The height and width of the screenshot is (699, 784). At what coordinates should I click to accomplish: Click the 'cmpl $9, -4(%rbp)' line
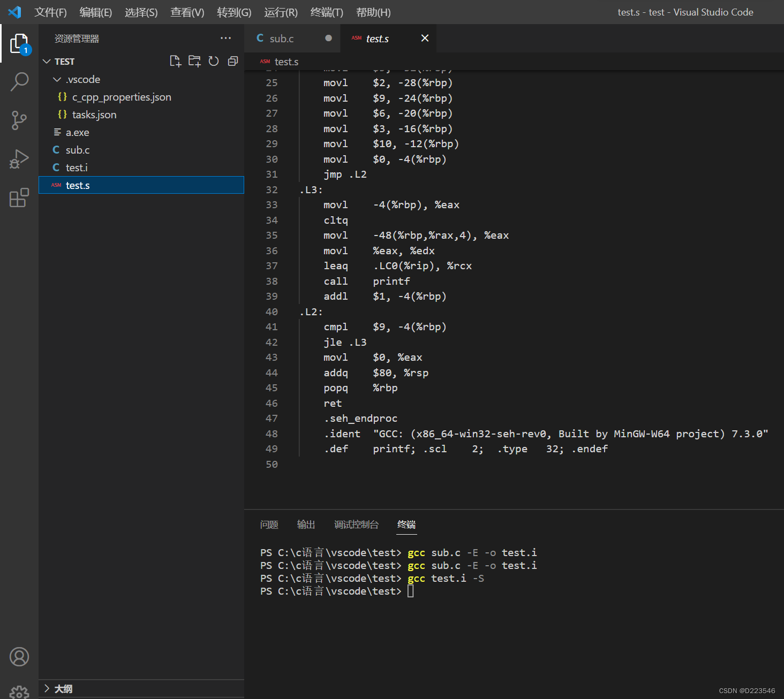tap(385, 326)
